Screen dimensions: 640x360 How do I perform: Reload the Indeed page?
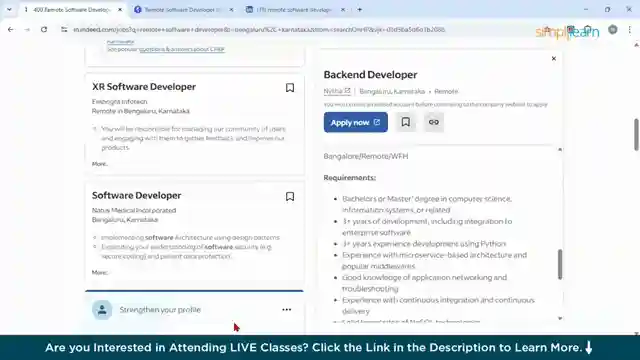[44, 29]
